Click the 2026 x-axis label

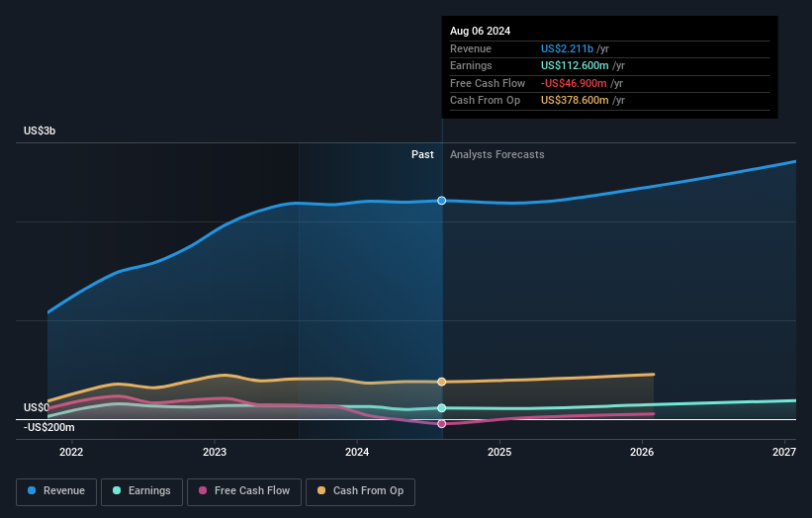642,452
